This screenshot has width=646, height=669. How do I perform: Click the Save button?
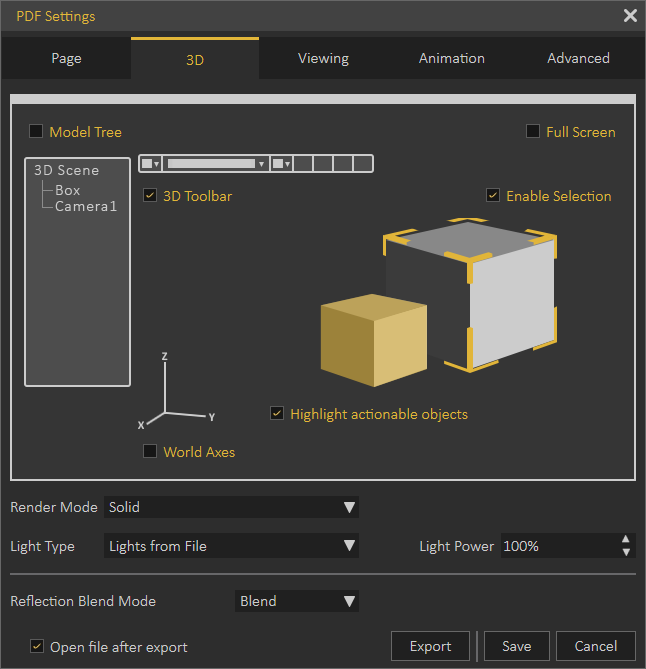point(517,646)
